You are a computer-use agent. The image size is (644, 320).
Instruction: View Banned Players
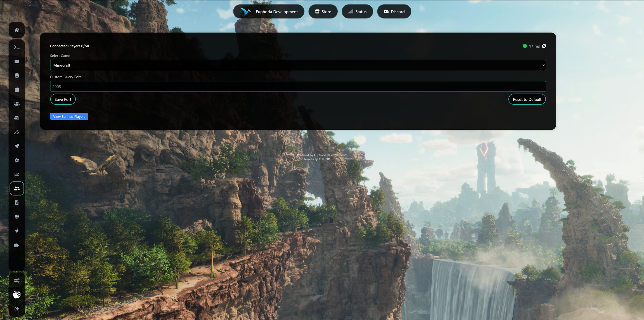click(x=69, y=116)
